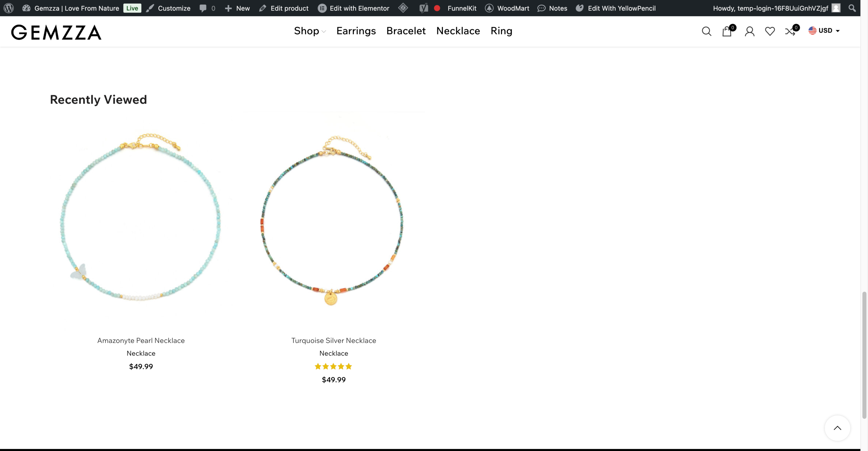Click the user avatar in admin bar

836,8
